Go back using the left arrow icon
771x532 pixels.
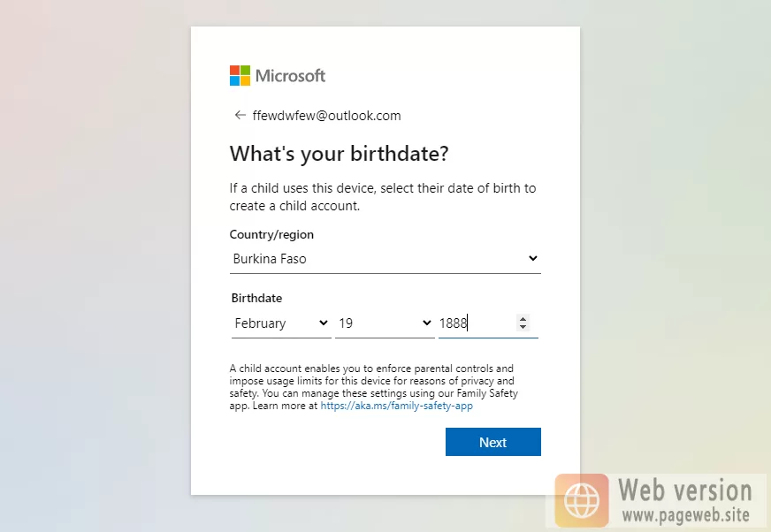[x=240, y=115]
